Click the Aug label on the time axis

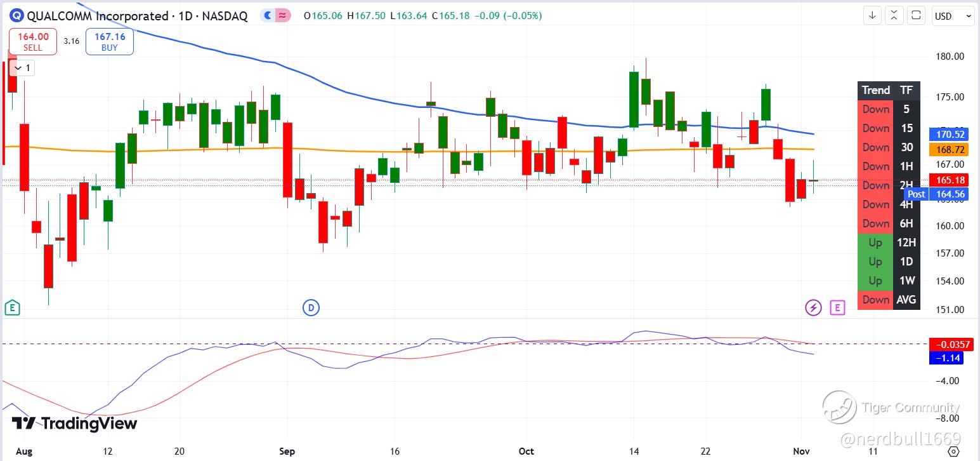[24, 451]
